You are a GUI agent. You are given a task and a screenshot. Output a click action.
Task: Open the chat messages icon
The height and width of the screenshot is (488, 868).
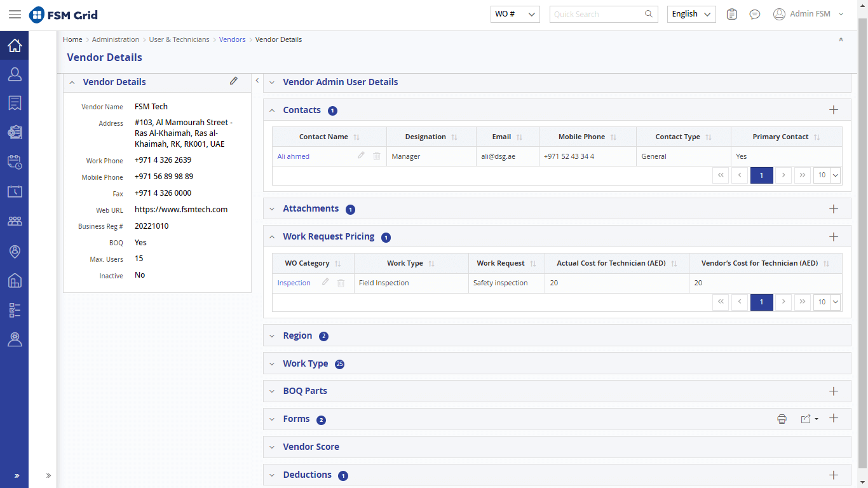pyautogui.click(x=755, y=14)
